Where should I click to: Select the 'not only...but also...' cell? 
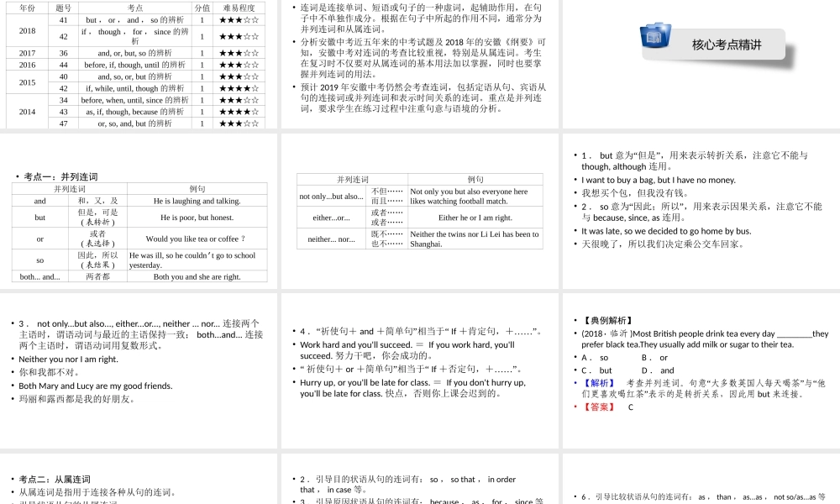pos(332,196)
